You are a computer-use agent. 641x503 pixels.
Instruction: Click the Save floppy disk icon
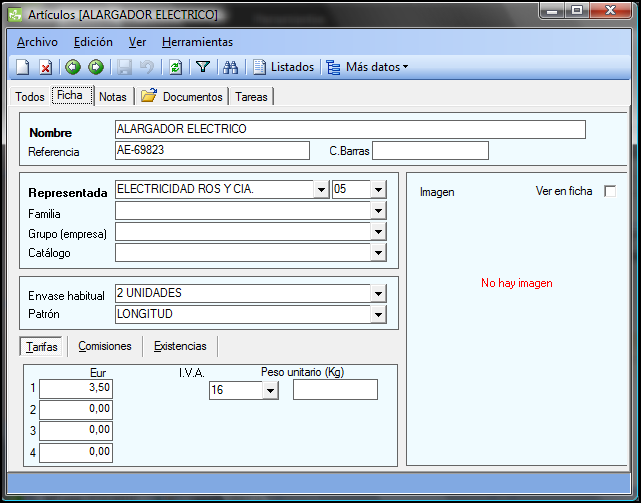click(124, 67)
